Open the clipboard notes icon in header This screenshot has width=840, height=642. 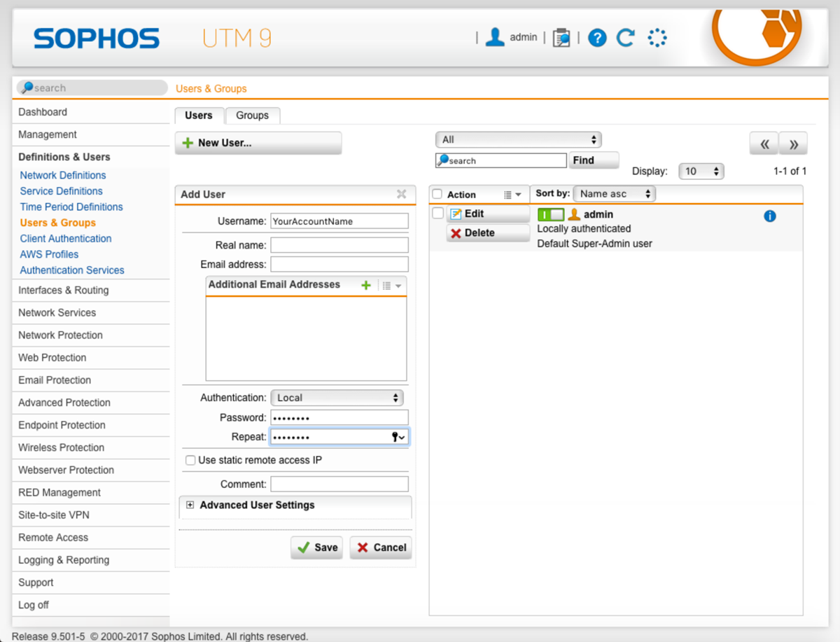click(561, 38)
